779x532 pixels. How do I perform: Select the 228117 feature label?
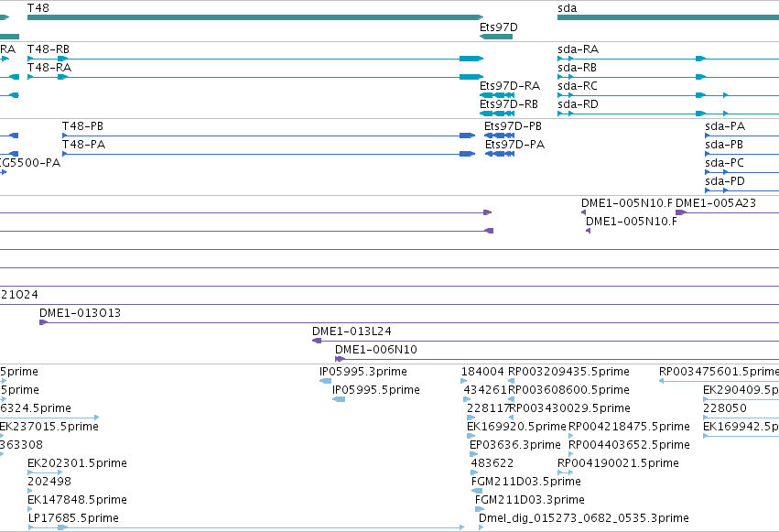(489, 408)
